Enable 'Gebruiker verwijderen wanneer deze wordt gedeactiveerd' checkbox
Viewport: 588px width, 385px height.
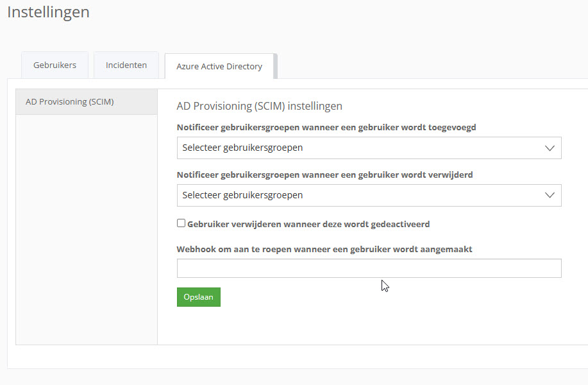click(181, 223)
